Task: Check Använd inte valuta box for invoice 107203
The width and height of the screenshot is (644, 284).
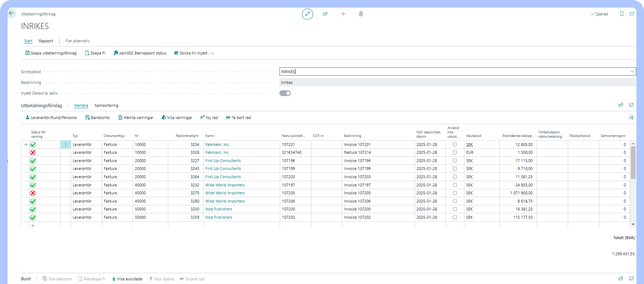Action: point(455,177)
